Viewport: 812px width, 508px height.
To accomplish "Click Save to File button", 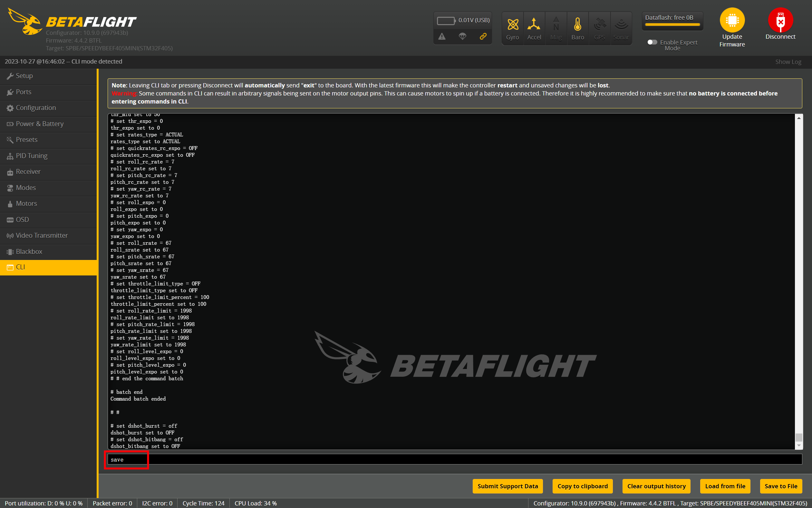I will [x=781, y=486].
